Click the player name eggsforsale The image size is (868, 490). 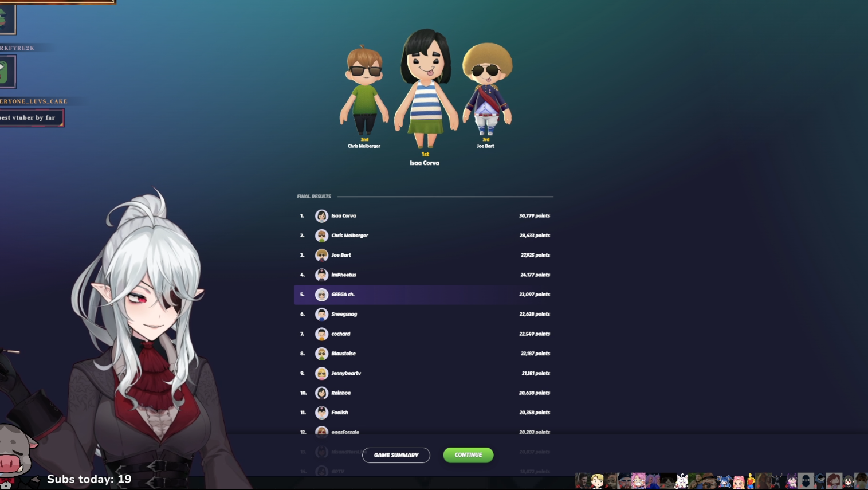(345, 432)
